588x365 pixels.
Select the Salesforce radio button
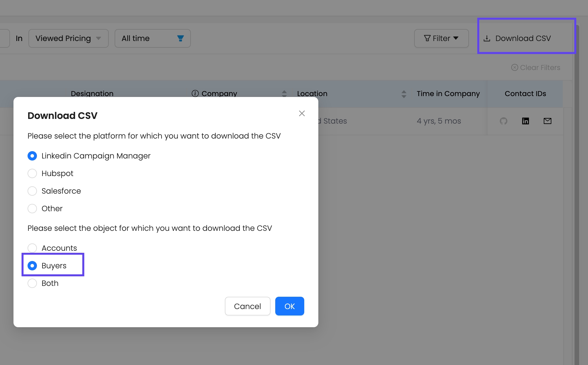click(32, 191)
